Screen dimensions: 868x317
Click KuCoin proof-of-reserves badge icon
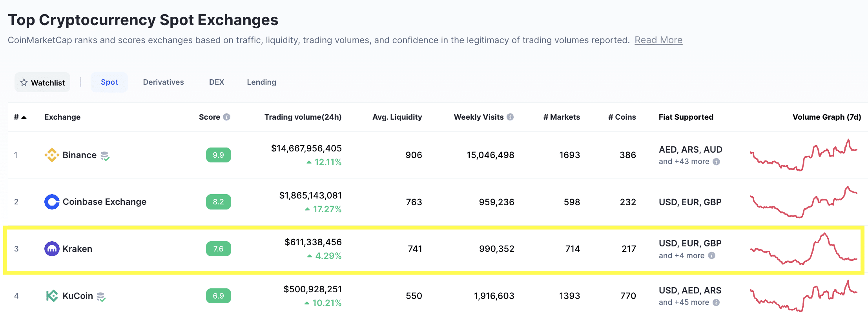[x=101, y=297]
